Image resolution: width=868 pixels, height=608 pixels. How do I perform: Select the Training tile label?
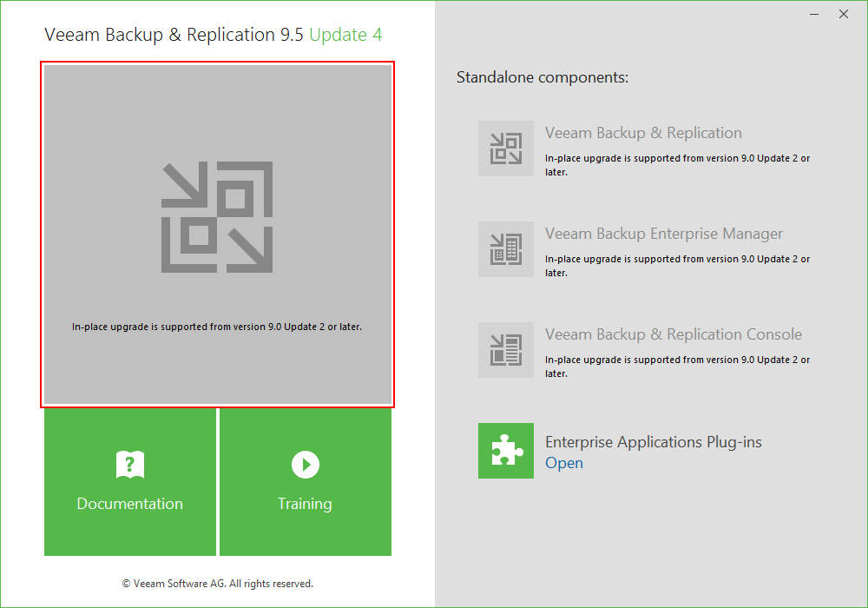pyautogui.click(x=305, y=504)
